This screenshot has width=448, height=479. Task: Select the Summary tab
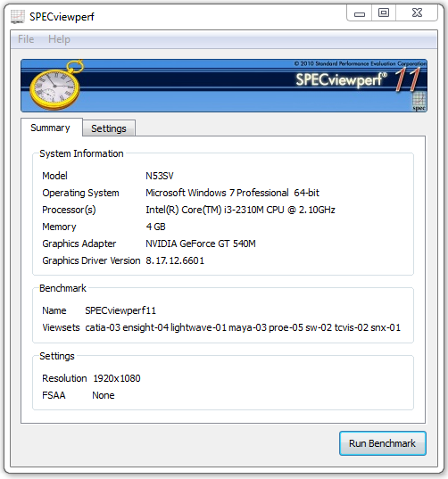(50, 128)
